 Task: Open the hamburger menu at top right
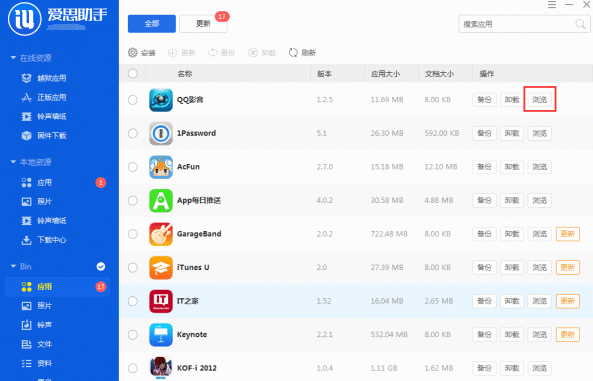click(552, 5)
